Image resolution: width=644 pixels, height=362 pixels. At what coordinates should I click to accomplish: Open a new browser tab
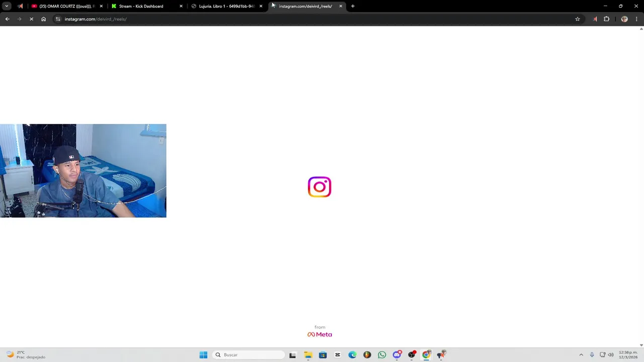pyautogui.click(x=353, y=6)
